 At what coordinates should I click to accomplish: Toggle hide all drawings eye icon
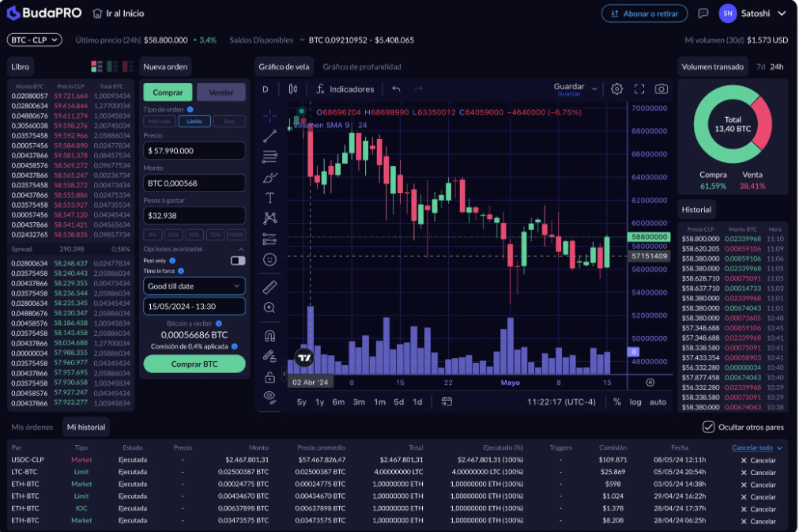(x=269, y=397)
